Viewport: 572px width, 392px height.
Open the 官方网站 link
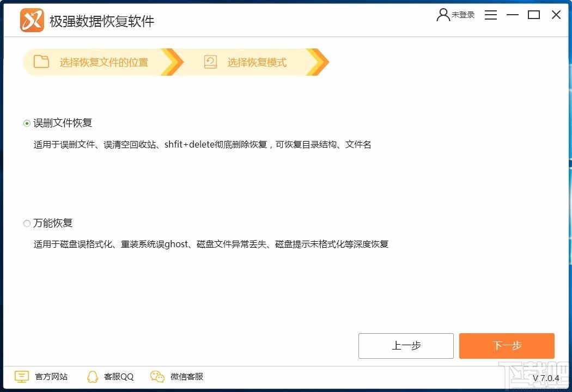point(51,377)
